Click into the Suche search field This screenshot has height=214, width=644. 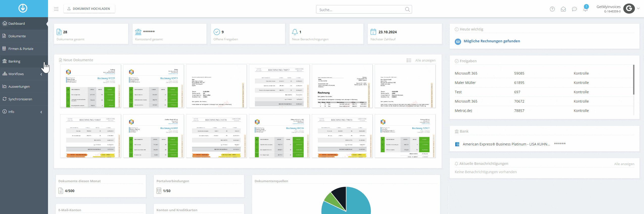(364, 9)
